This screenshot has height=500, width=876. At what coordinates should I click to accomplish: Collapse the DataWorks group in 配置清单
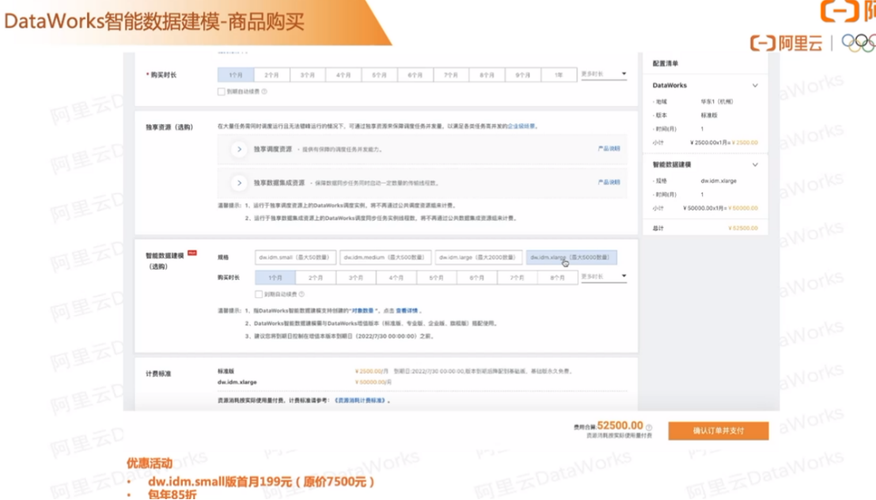755,85
